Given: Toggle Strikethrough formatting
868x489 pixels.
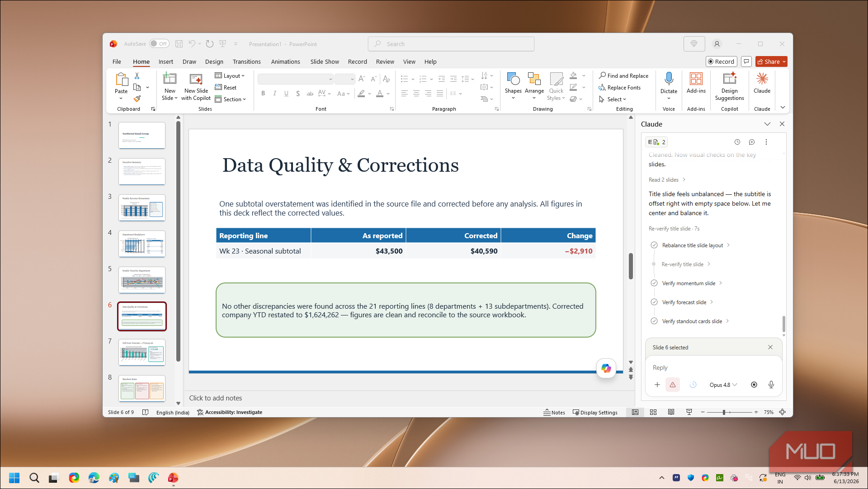Looking at the screenshot, I should [x=310, y=94].
